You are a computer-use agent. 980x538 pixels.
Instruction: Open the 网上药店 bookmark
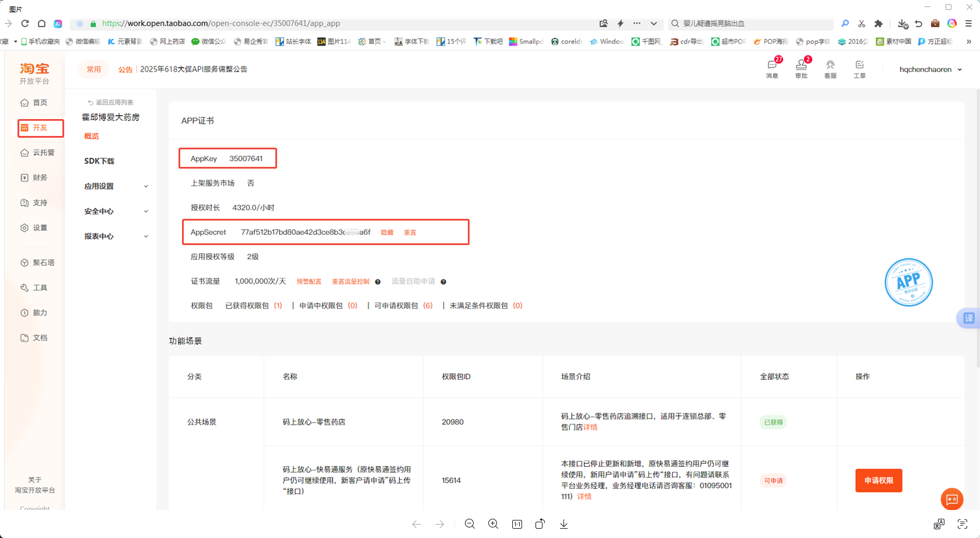coord(167,41)
